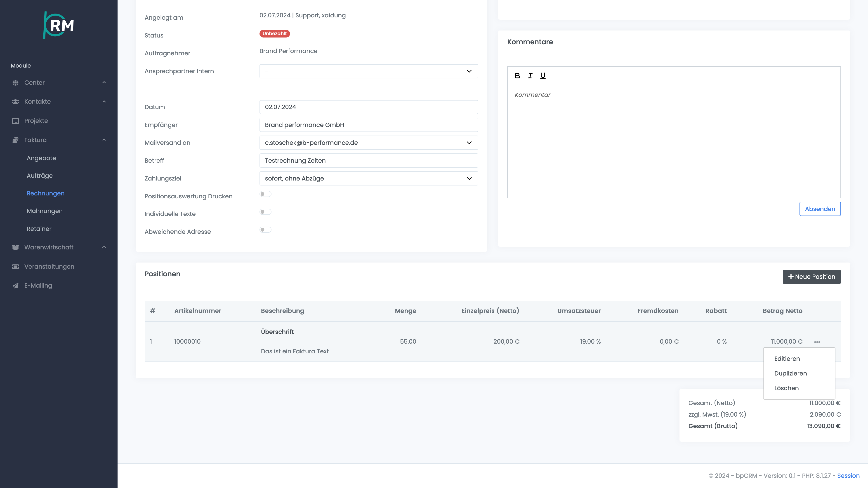The image size is (868, 488).
Task: Click the Datum input field
Action: [369, 107]
